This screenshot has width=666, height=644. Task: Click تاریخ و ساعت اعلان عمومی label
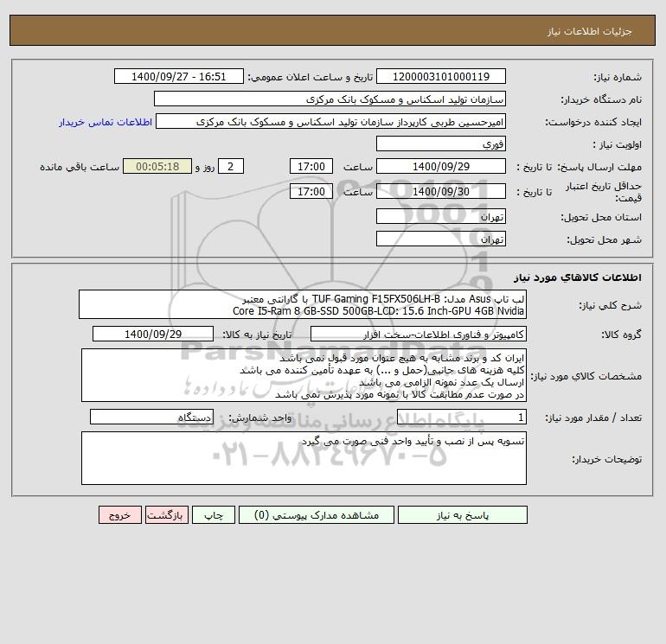pyautogui.click(x=310, y=77)
